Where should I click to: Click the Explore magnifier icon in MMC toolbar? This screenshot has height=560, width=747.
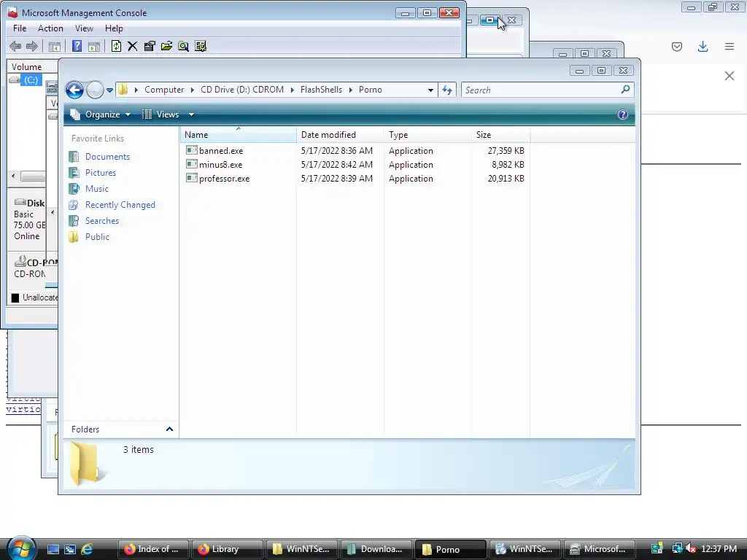pyautogui.click(x=183, y=46)
